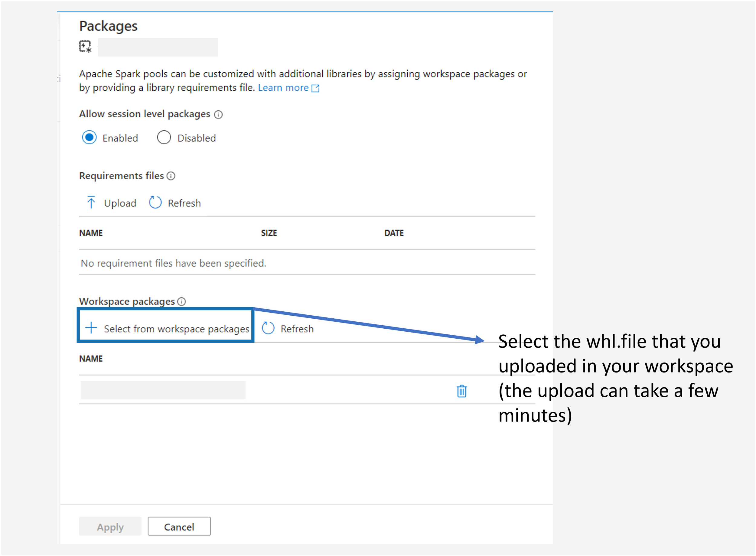Click the Upload icon under Requirements files
756x556 pixels.
tap(91, 202)
